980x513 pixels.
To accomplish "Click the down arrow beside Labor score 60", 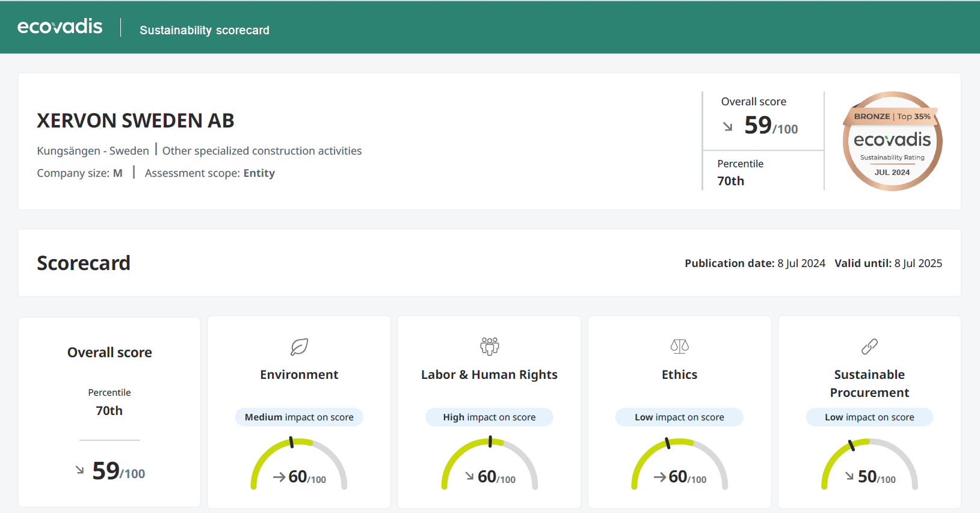I will 470,476.
